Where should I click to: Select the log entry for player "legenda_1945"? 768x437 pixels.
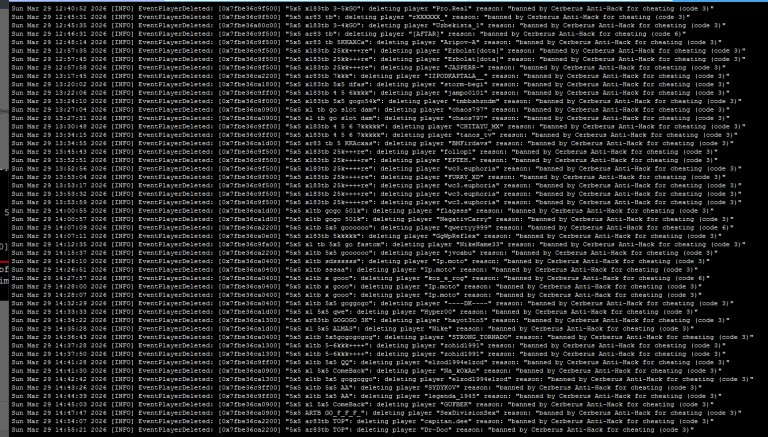(x=366, y=396)
